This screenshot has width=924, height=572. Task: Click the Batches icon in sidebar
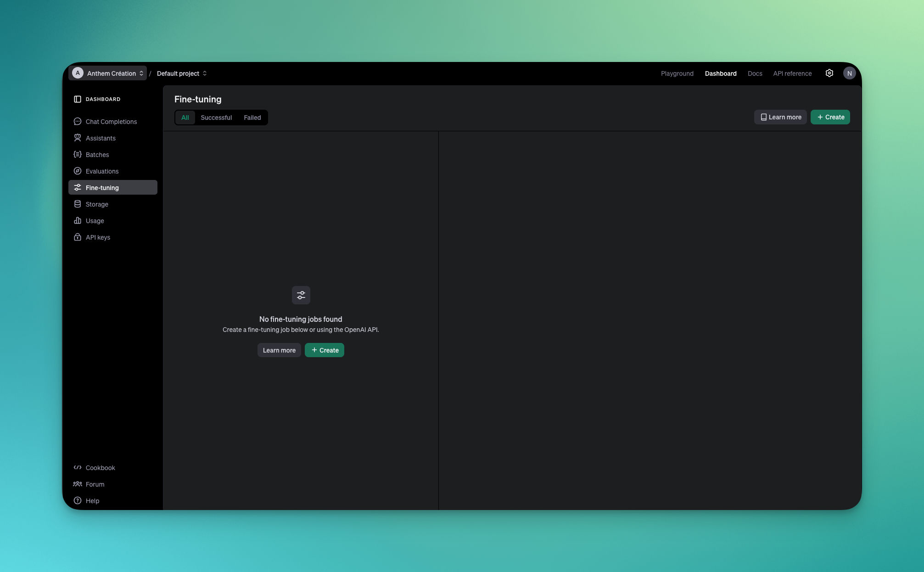click(x=77, y=155)
